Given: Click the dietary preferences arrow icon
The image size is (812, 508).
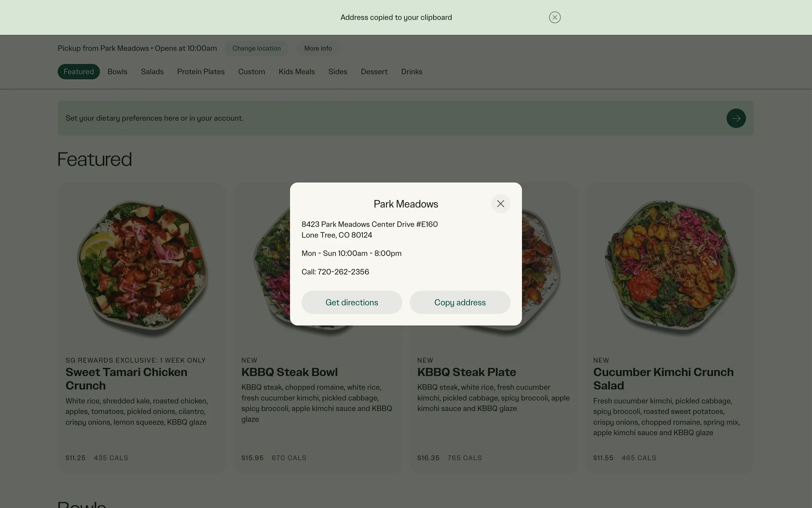Looking at the screenshot, I should [x=736, y=118].
